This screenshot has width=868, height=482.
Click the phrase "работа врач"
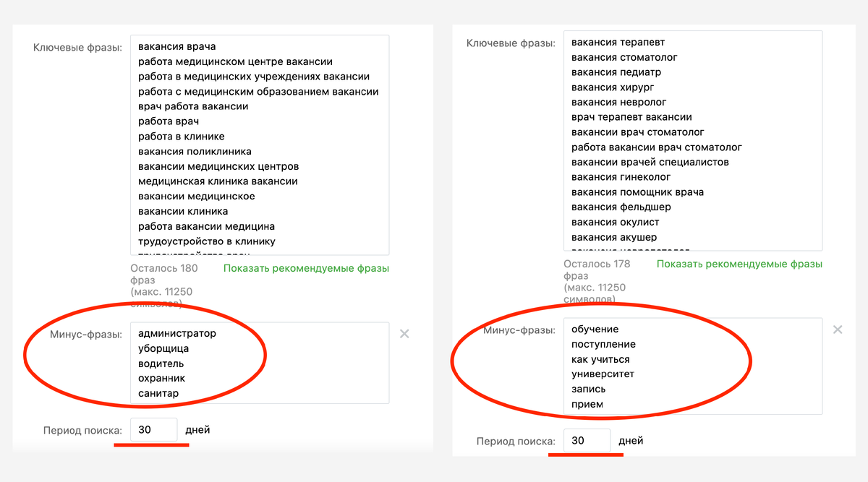pyautogui.click(x=167, y=121)
